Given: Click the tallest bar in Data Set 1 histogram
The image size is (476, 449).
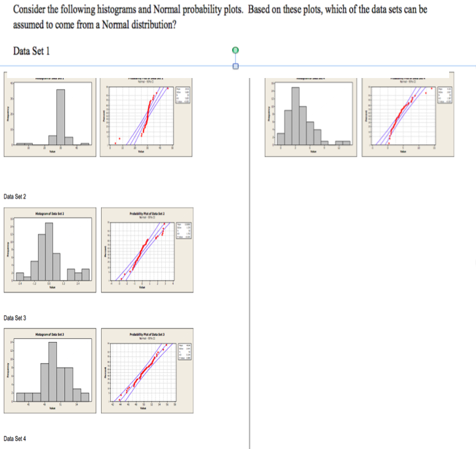Looking at the screenshot, I should tap(61, 117).
